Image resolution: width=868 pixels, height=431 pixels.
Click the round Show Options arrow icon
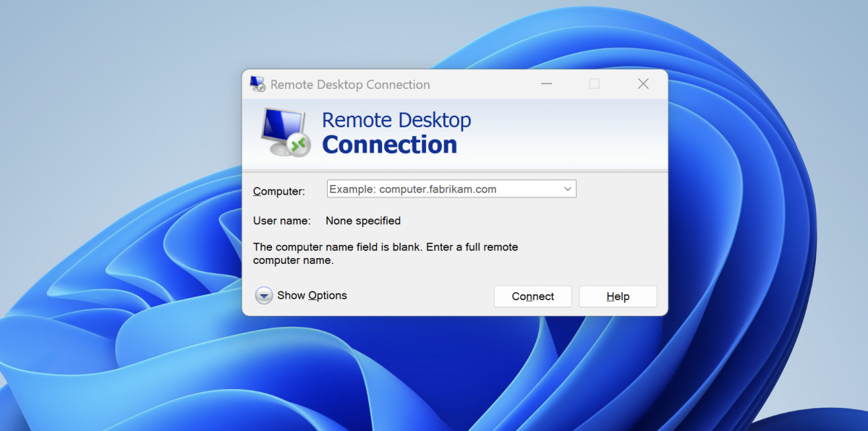click(x=264, y=296)
